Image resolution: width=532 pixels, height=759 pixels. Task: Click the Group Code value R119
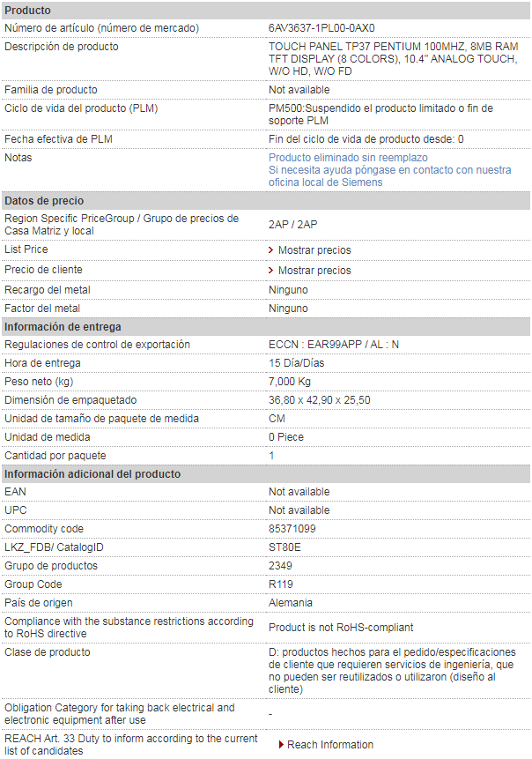tap(281, 584)
